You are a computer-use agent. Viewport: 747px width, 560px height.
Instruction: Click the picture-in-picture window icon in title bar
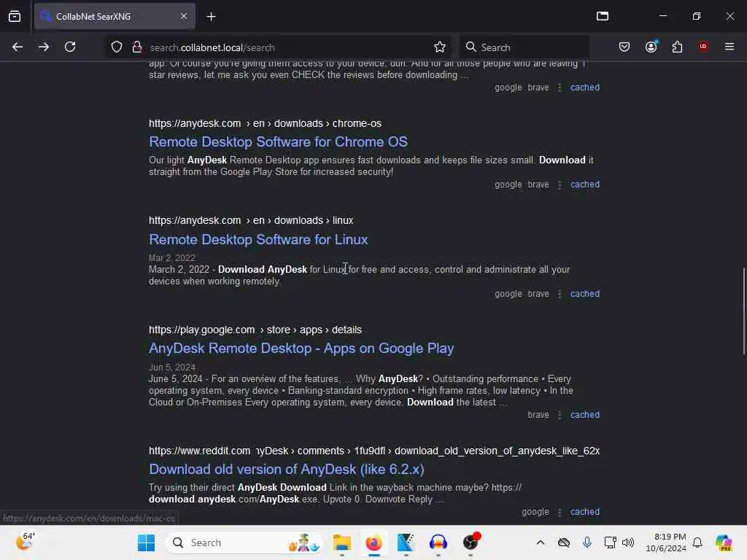click(x=602, y=16)
